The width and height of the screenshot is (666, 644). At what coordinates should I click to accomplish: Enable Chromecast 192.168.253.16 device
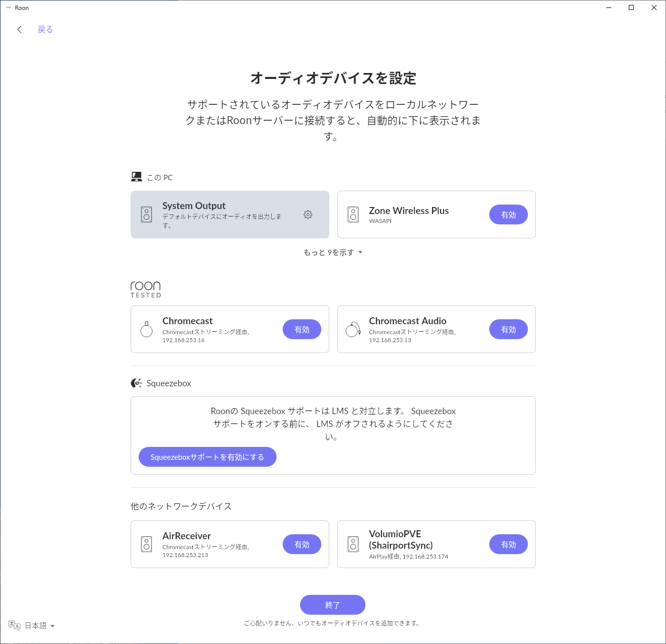[x=302, y=329]
